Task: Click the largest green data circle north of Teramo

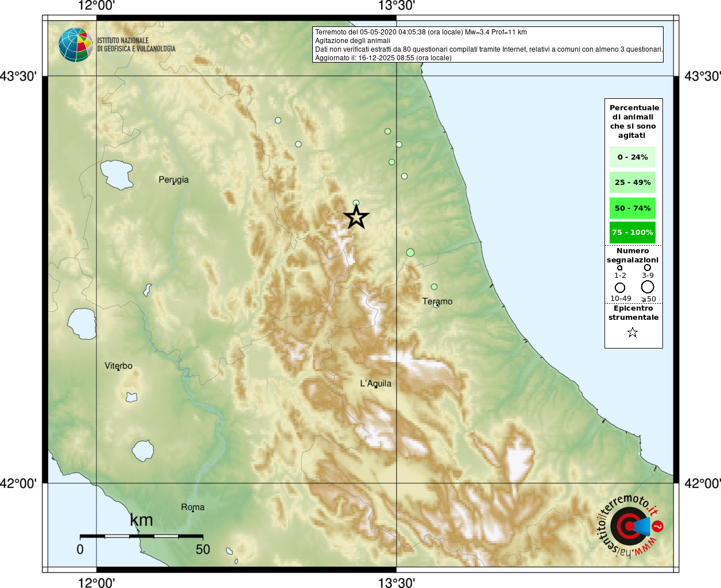Action: tap(410, 252)
